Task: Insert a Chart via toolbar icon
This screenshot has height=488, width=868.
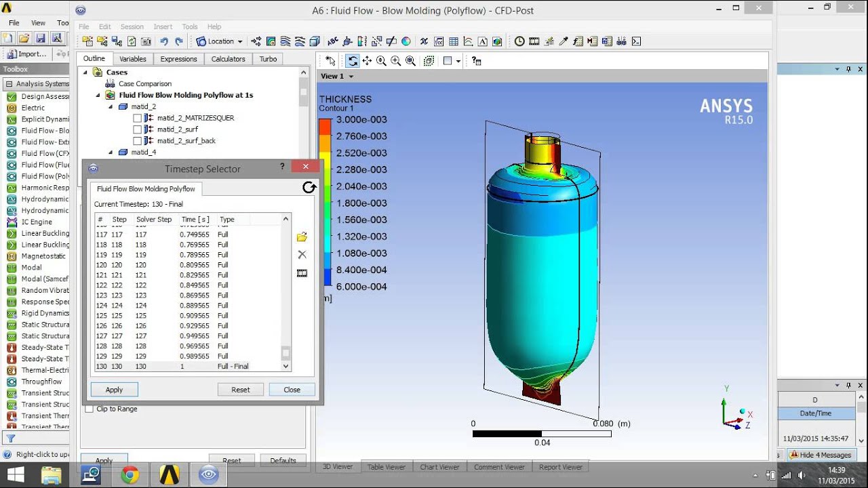Action: [x=469, y=41]
